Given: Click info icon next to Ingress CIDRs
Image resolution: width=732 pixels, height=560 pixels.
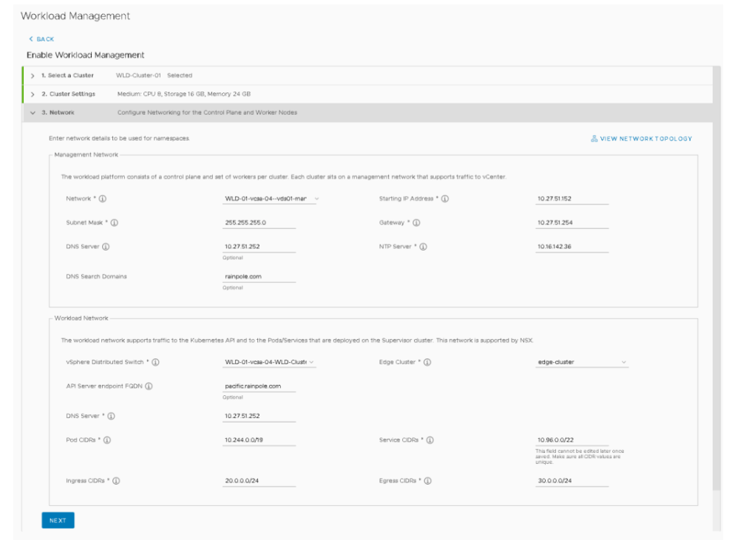Looking at the screenshot, I should point(116,481).
